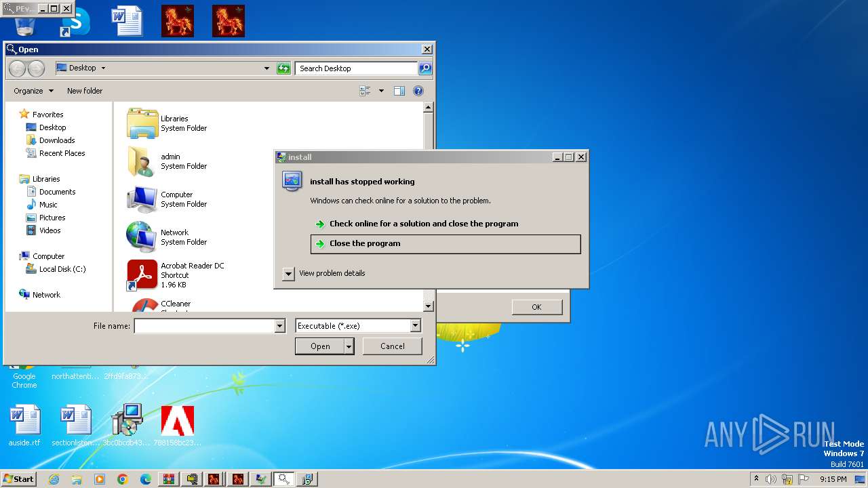Click the Forward arrow in Open dialog
The height and width of the screenshot is (488, 868).
36,68
